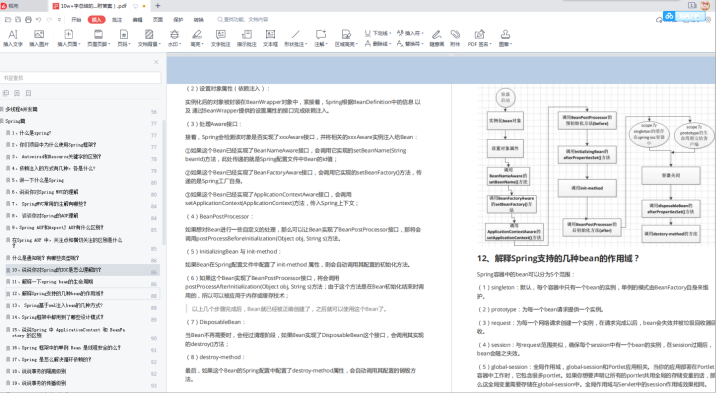Image resolution: width=720 pixels, height=394 pixels.
Task: Click the Open file icon in quick access bar
Action: tap(8, 20)
